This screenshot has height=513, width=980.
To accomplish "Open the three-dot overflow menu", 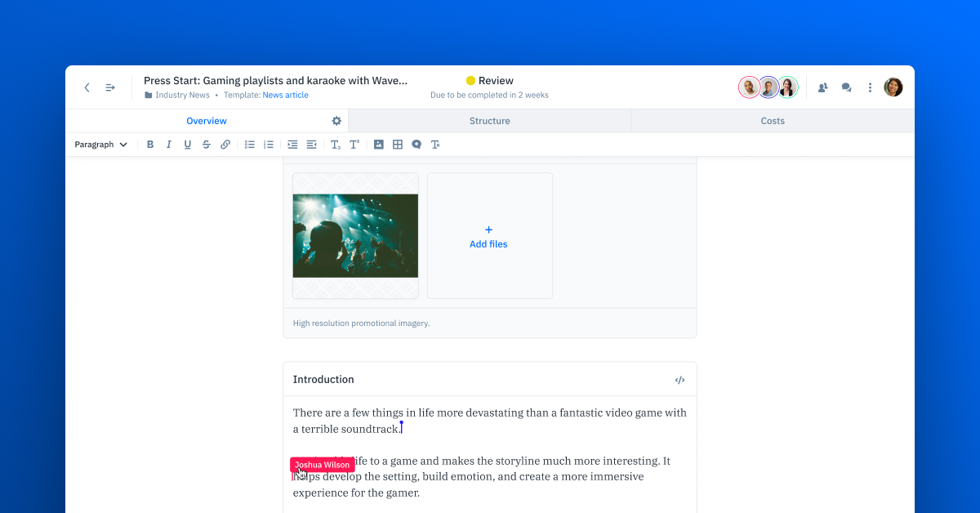I will tap(870, 87).
